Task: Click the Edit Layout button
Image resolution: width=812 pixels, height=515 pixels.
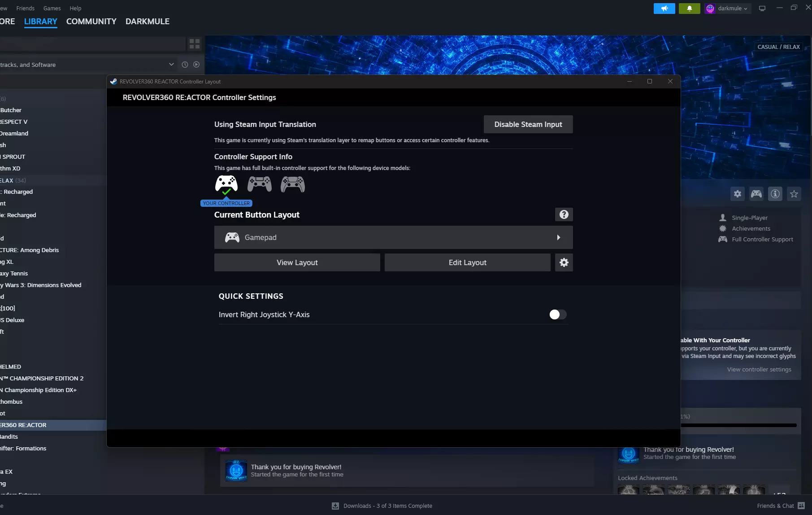Action: click(468, 262)
